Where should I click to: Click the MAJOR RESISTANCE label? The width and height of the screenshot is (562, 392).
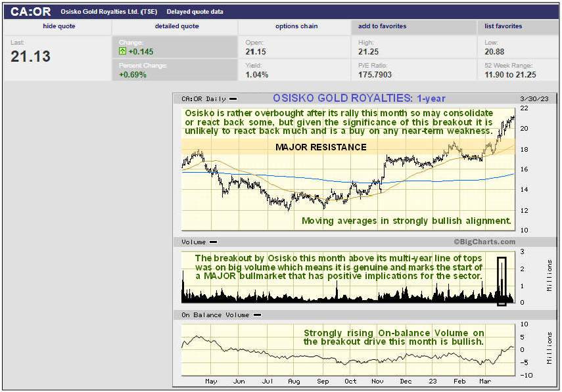(321, 147)
